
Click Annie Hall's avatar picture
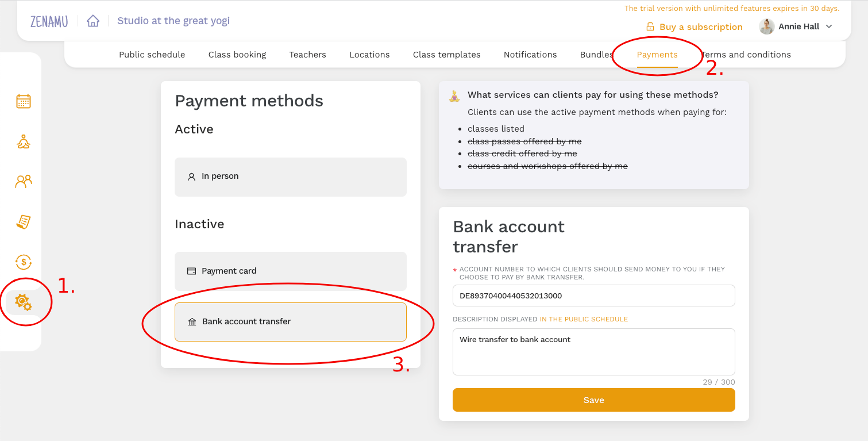[x=766, y=26]
